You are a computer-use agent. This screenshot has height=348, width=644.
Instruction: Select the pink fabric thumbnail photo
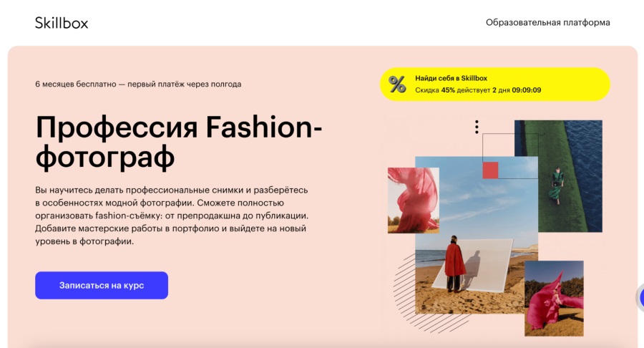click(413, 200)
